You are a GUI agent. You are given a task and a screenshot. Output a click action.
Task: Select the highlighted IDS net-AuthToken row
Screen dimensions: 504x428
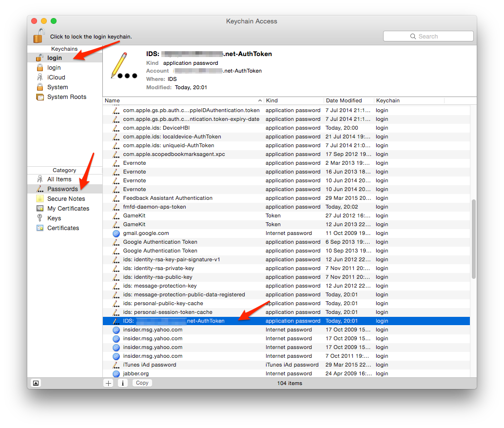286,321
